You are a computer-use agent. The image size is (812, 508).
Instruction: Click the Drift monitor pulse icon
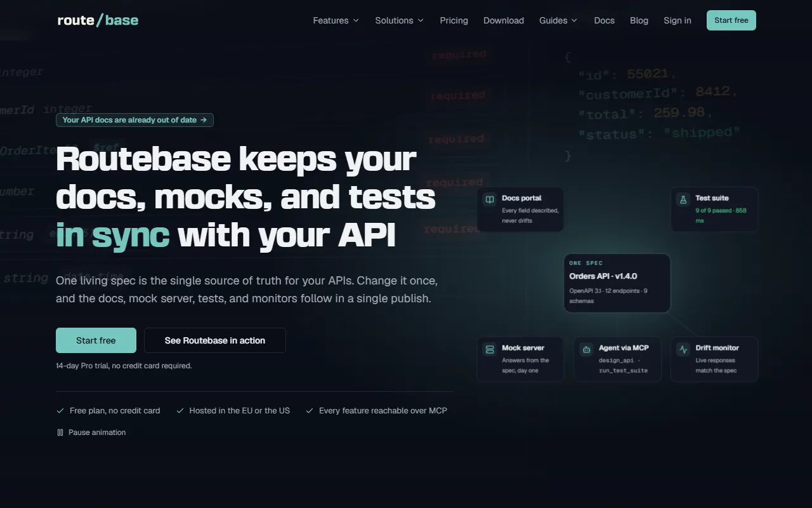[x=683, y=349]
